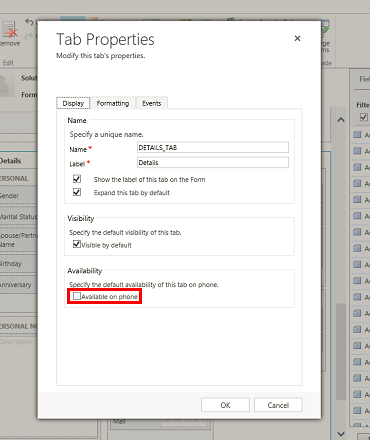The image size is (370, 440).
Task: Close the Tab Properties dialog
Action: tap(297, 38)
